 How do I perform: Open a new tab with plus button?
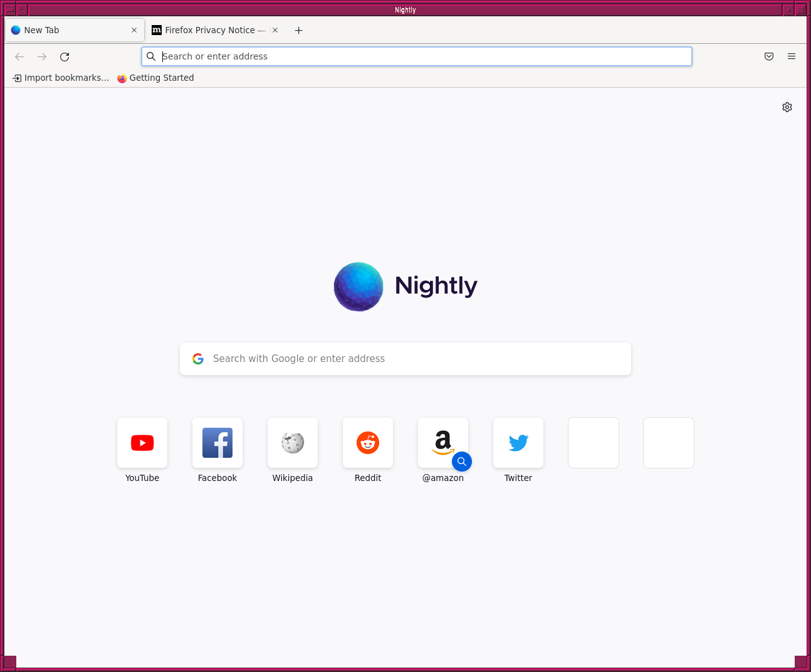click(x=299, y=30)
